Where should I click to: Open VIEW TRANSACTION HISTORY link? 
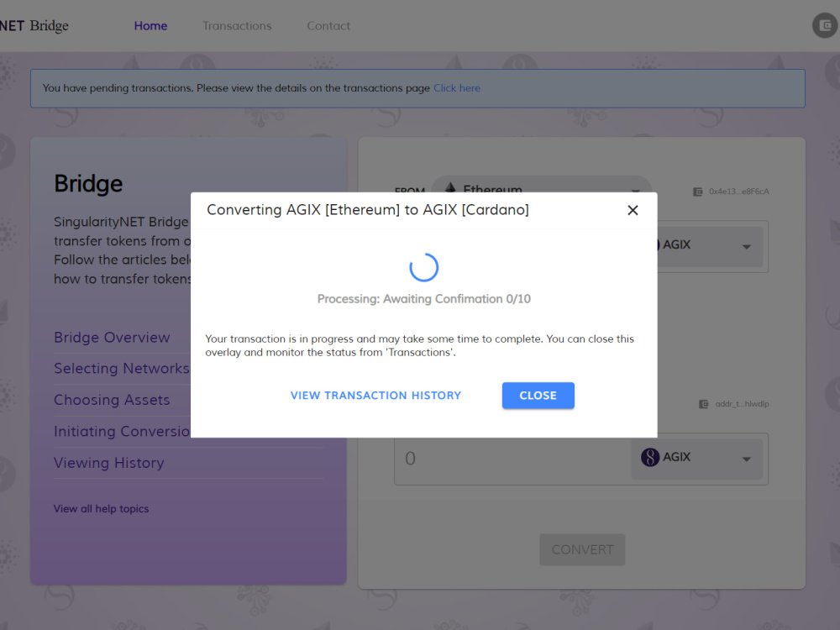click(375, 396)
